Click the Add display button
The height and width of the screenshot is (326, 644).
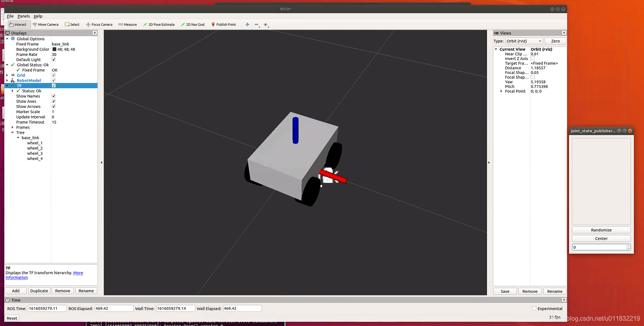16,291
